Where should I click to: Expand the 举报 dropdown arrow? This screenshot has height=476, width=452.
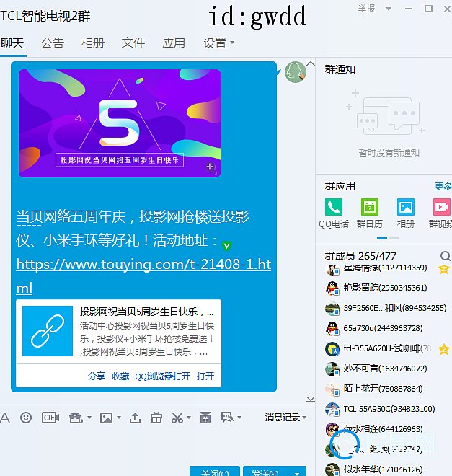tap(389, 9)
